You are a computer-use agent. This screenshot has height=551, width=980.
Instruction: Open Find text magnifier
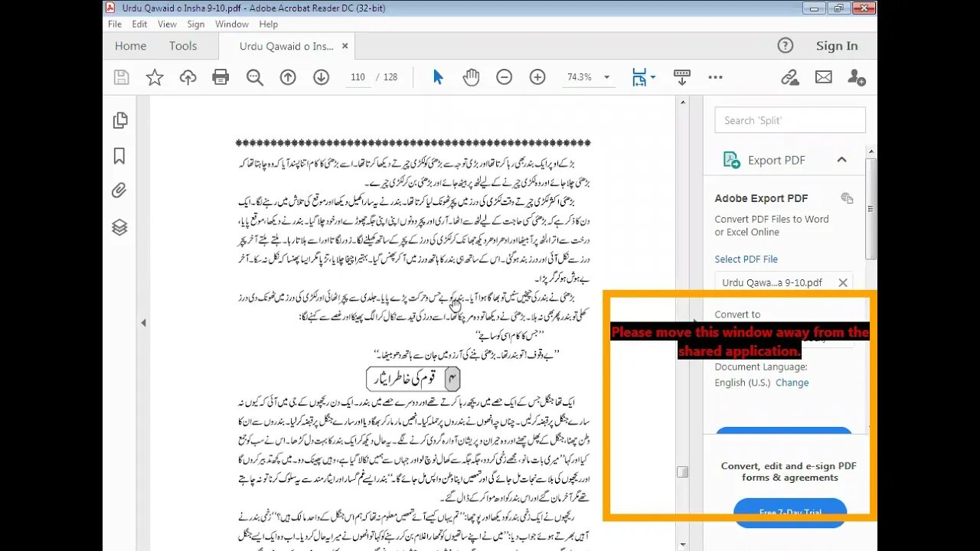tap(255, 77)
